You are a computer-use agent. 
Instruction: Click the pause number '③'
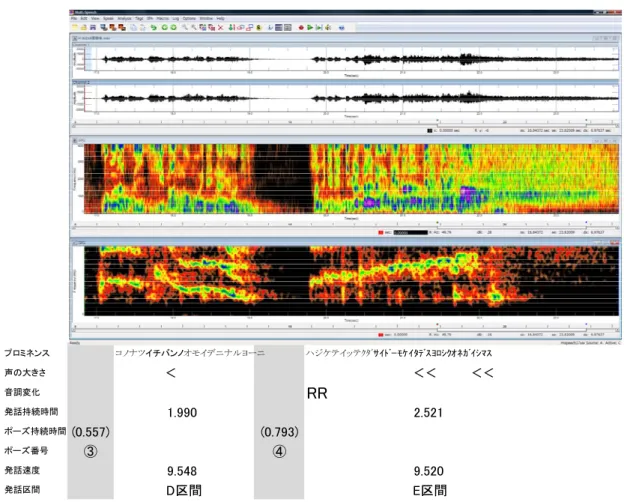pos(90,451)
